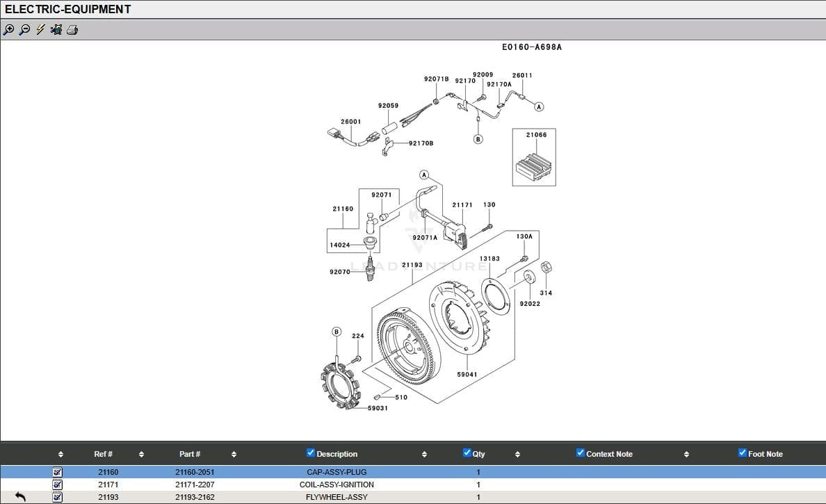Image resolution: width=826 pixels, height=504 pixels.
Task: Uncheck the Description column checkbox
Action: (x=311, y=453)
